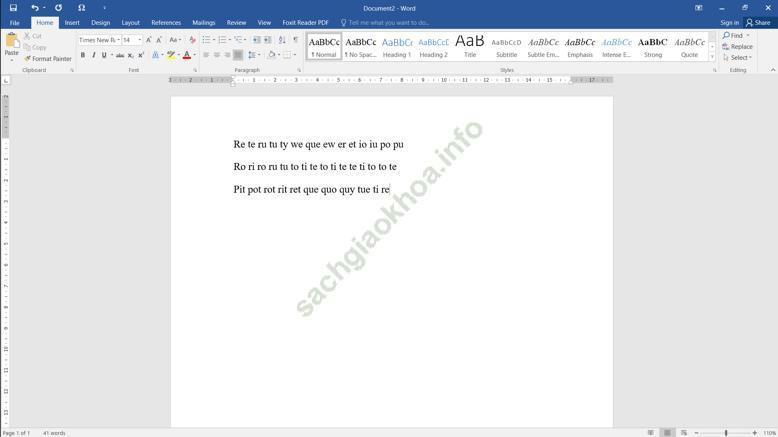The height and width of the screenshot is (437, 778).
Task: Apply red font color
Action: [187, 55]
